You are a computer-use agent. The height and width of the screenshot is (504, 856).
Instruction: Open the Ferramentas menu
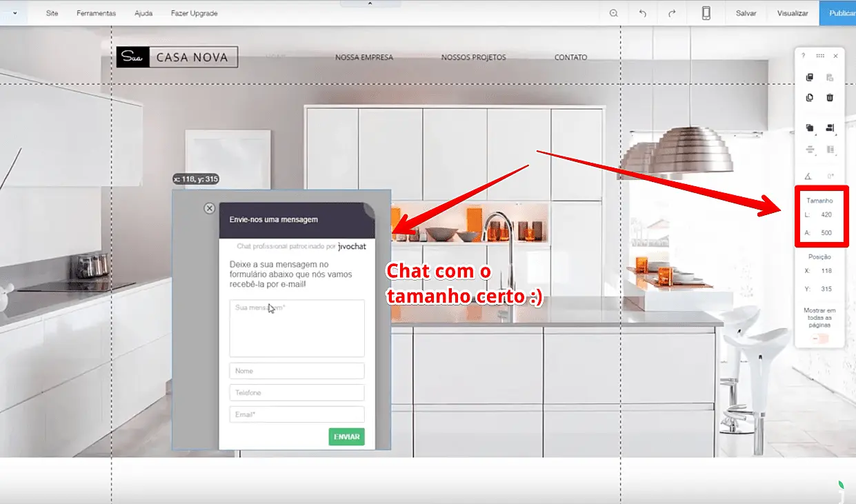point(96,13)
